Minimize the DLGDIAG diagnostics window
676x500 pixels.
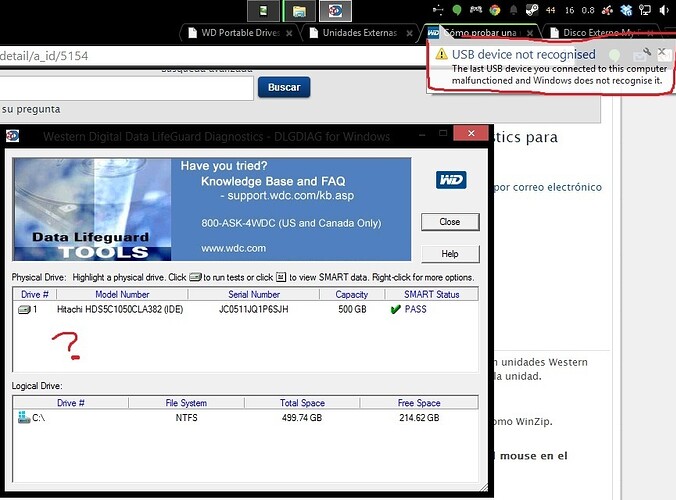[422, 134]
